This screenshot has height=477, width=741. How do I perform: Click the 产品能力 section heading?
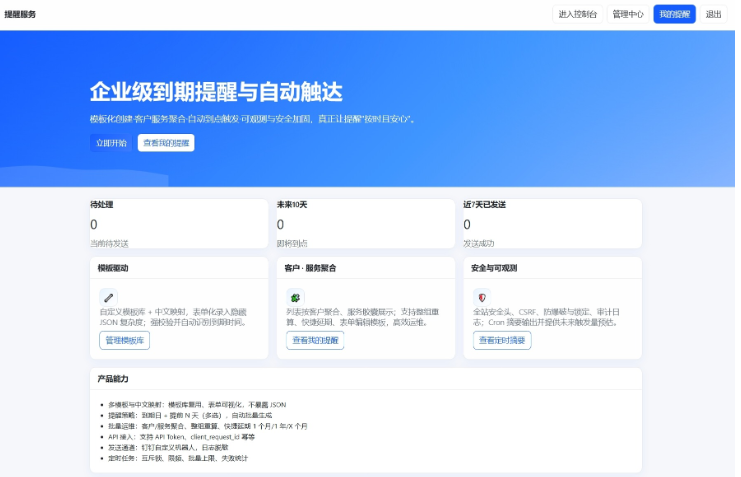tap(113, 379)
